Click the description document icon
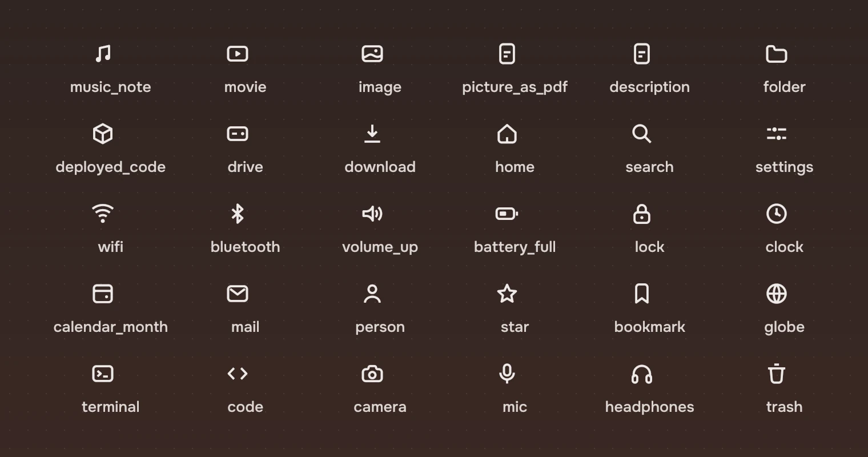Screen dimensions: 868x457 (x=642, y=54)
